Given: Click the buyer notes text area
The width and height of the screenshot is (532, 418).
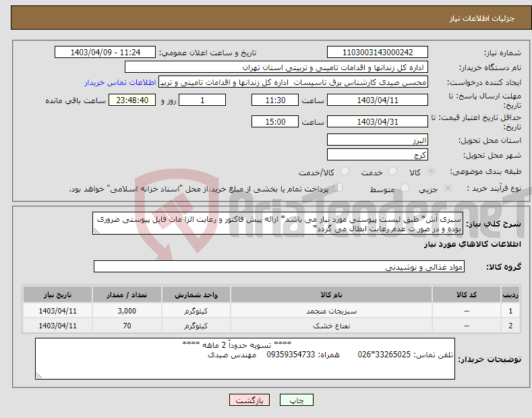Looking at the screenshot, I should pyautogui.click(x=245, y=359).
